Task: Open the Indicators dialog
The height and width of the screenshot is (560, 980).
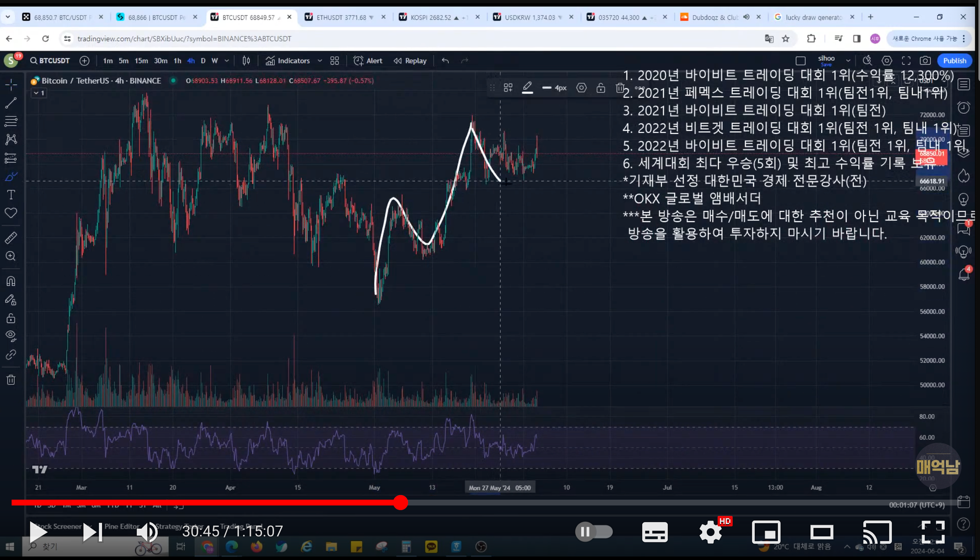Action: (288, 61)
